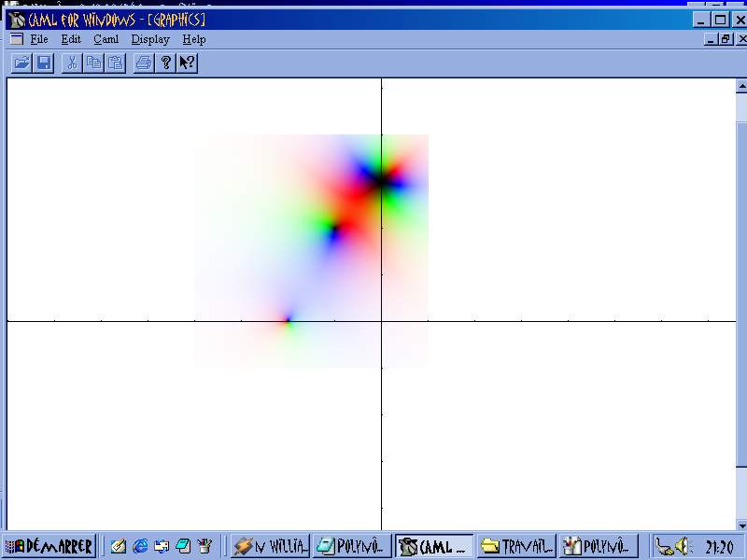
Task: Click the volume speaker tray icon
Action: [683, 546]
